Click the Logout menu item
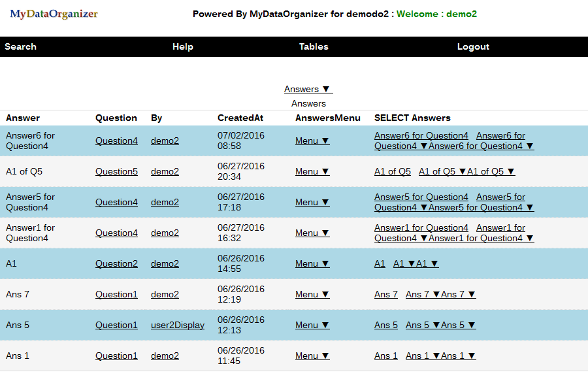The image size is (588, 383). 473,46
